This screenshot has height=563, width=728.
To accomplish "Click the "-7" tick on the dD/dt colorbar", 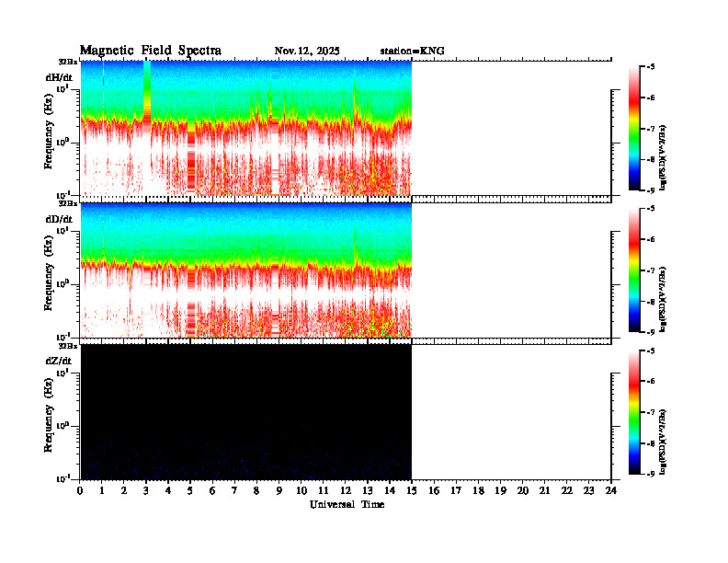I will (x=651, y=270).
